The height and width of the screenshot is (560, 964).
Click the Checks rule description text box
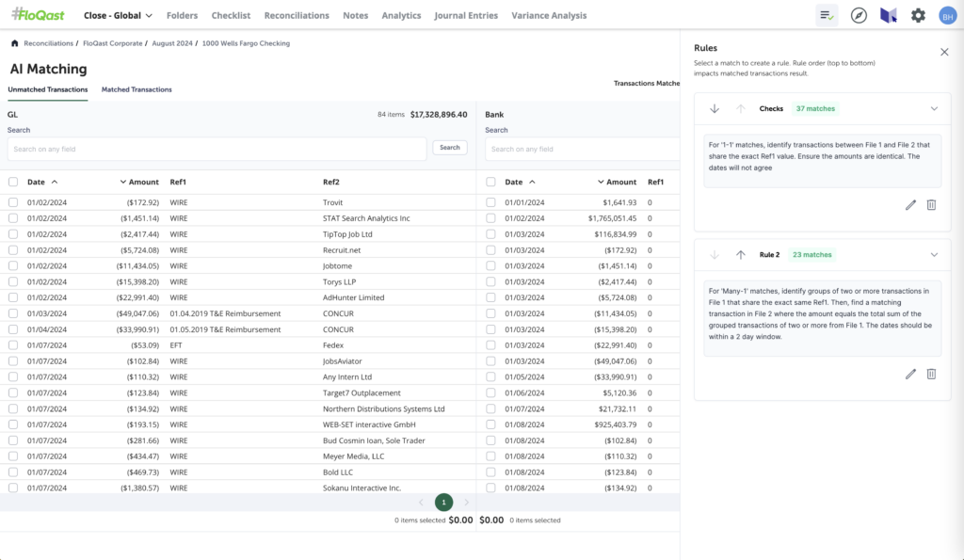click(x=822, y=161)
